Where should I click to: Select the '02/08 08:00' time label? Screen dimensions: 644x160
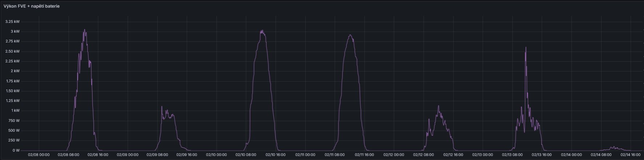pos(68,155)
